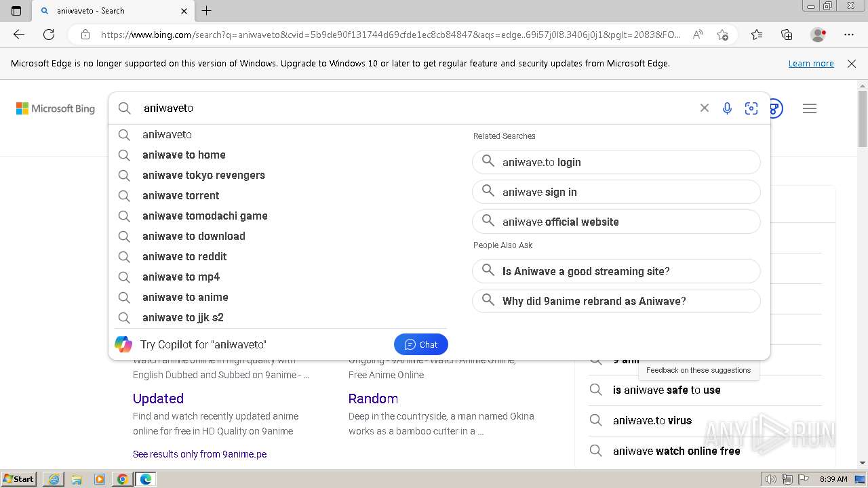Close the aniwaveto - Search tab

tap(184, 11)
